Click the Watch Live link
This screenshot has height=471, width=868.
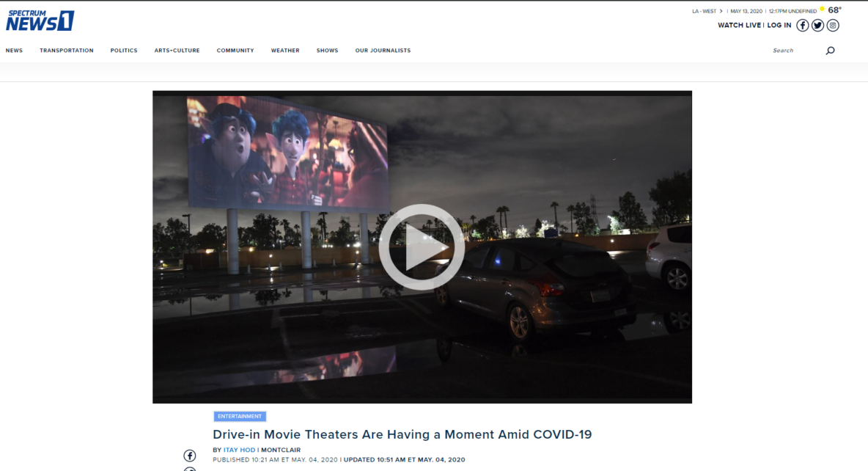pyautogui.click(x=739, y=26)
